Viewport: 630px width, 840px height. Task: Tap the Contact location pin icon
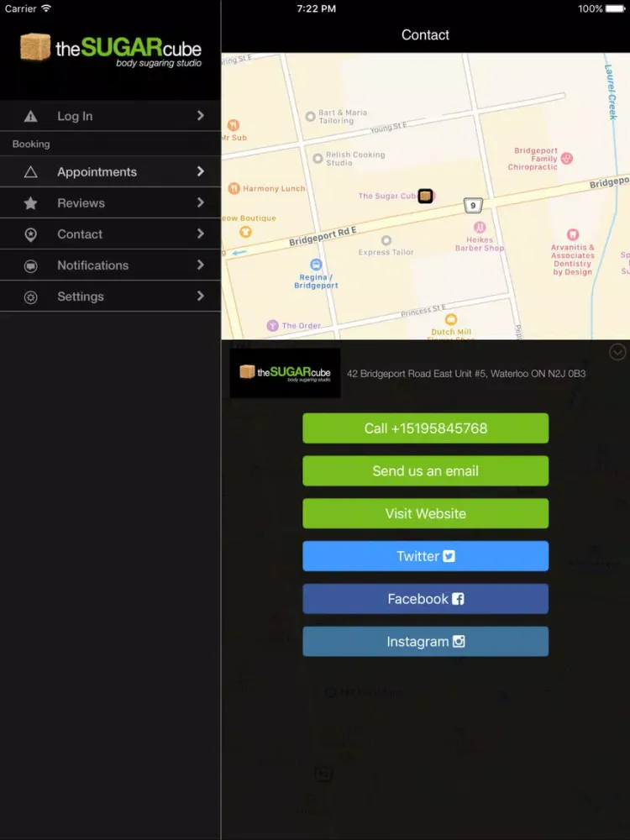tap(30, 234)
